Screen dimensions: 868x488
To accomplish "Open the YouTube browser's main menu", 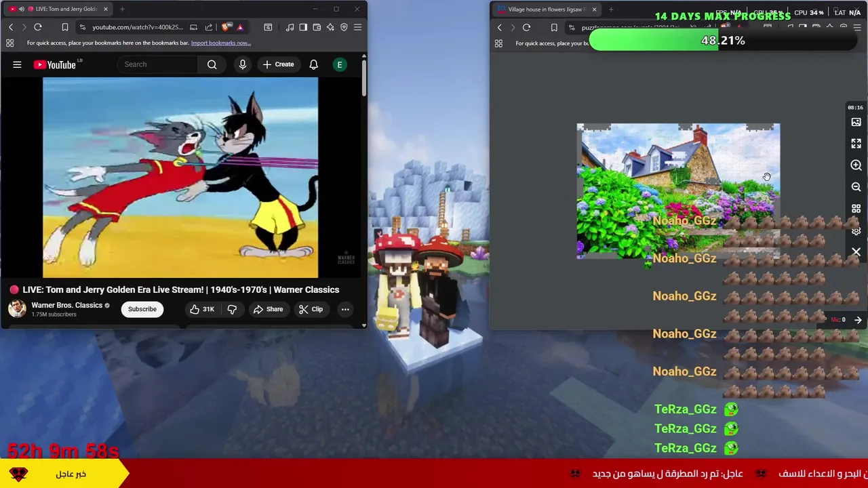I will [357, 27].
